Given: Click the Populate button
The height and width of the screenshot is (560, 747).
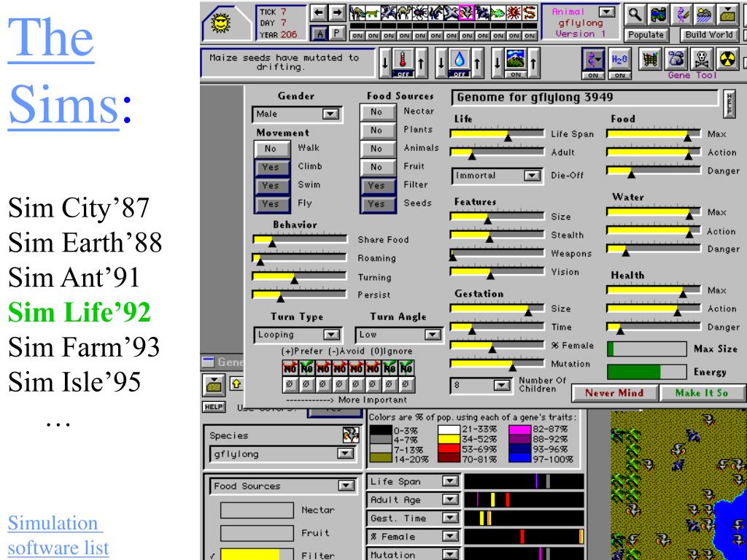Looking at the screenshot, I should (x=646, y=35).
